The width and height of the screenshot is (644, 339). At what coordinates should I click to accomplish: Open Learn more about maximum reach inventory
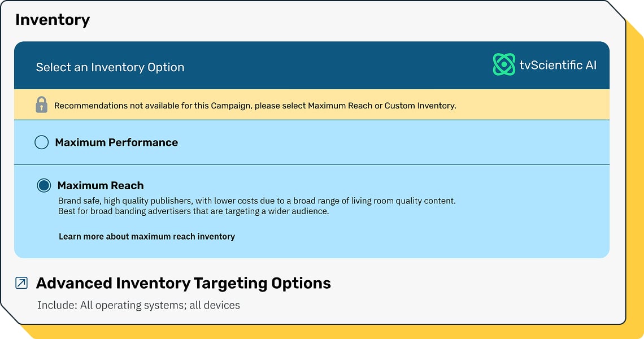[x=147, y=236]
